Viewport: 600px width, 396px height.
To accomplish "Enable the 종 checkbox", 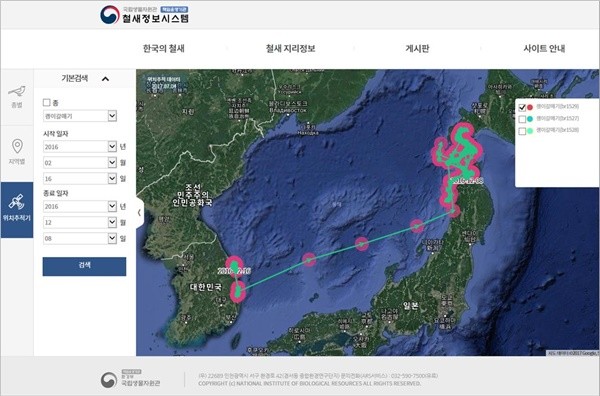I will 47,103.
